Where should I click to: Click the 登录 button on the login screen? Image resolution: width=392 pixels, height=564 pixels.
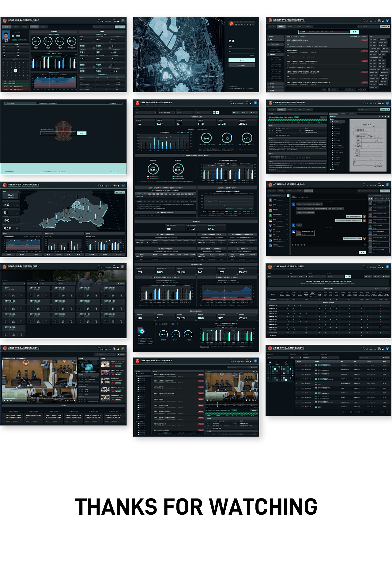pyautogui.click(x=242, y=60)
